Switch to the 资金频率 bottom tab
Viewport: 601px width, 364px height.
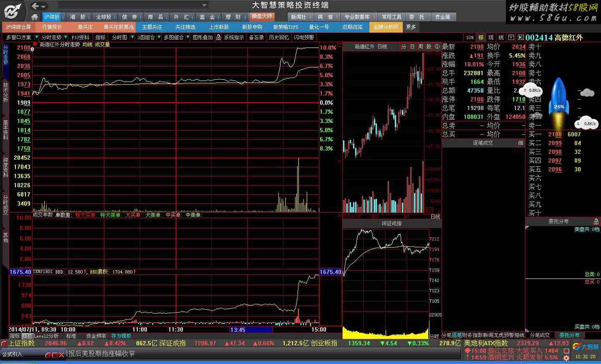(x=96, y=336)
